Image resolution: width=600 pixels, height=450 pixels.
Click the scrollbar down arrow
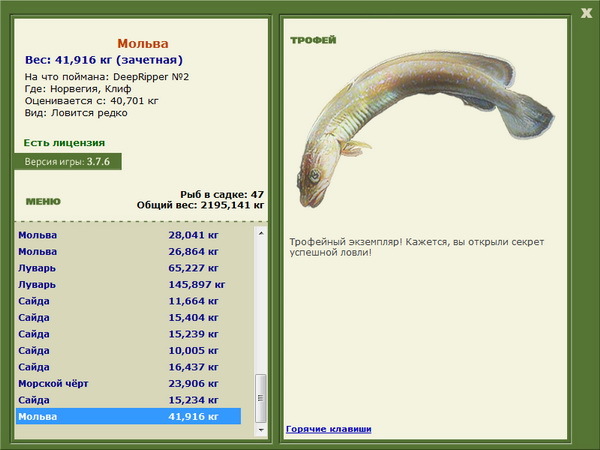[261, 430]
